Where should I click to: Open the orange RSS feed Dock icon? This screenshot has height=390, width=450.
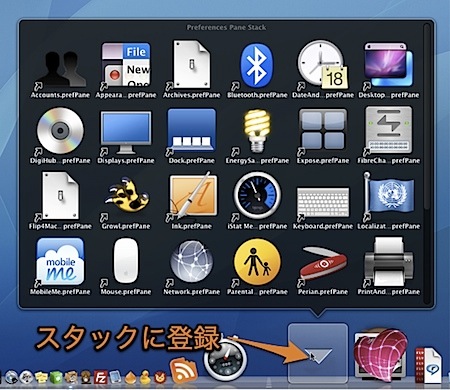tap(183, 369)
